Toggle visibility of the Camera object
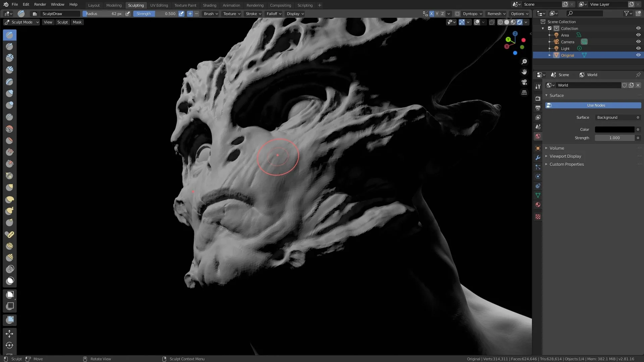The image size is (644, 362). (x=638, y=42)
